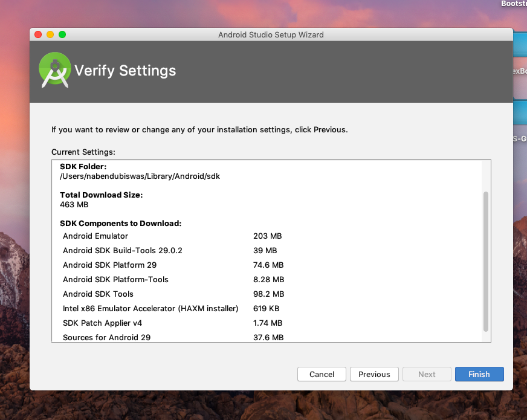Select Android SDK Platform-Tools row
The width and height of the screenshot is (527, 420).
(x=173, y=279)
